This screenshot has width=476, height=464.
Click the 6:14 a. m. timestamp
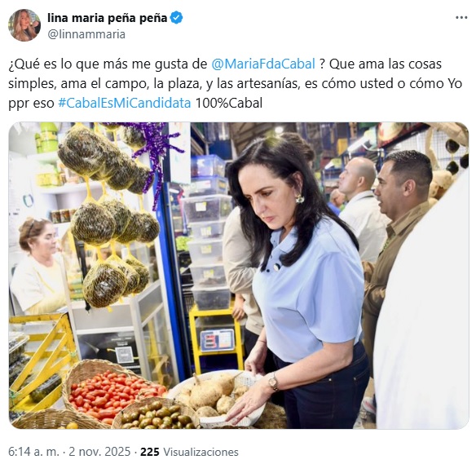click(33, 452)
